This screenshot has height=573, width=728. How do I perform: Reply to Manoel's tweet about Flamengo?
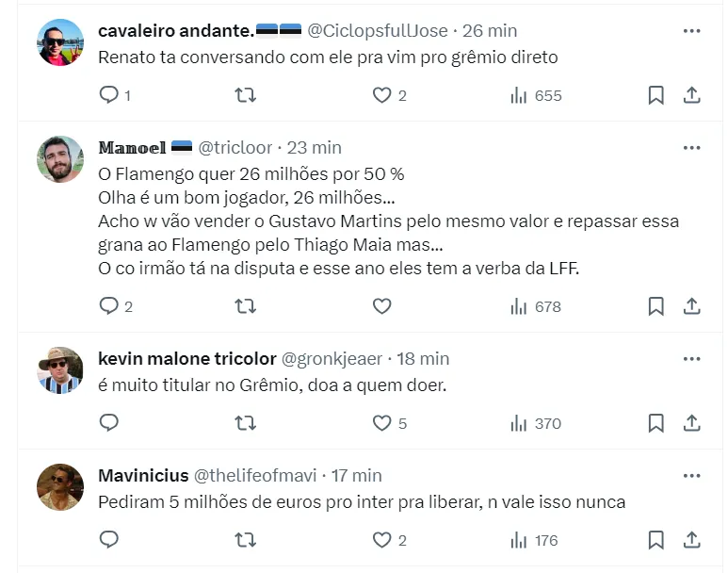(x=109, y=306)
